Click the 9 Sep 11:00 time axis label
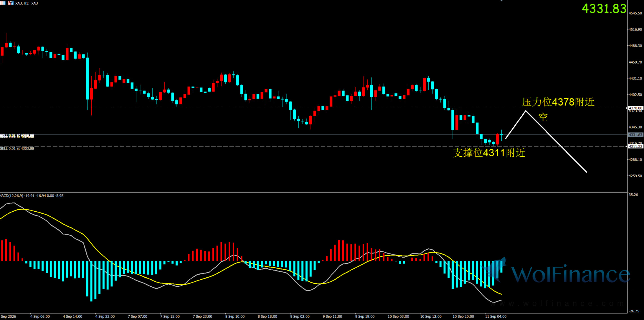Viewport: 644px width, 320px height. 332,316
